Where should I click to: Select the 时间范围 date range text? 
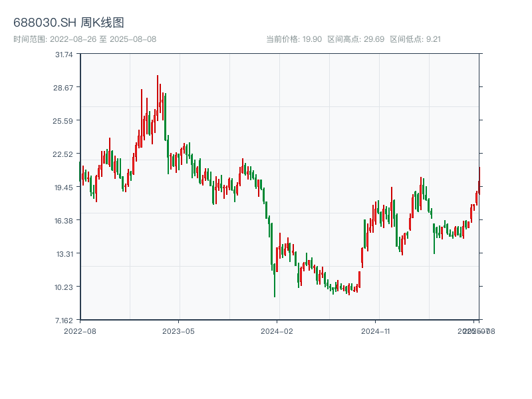84,39
